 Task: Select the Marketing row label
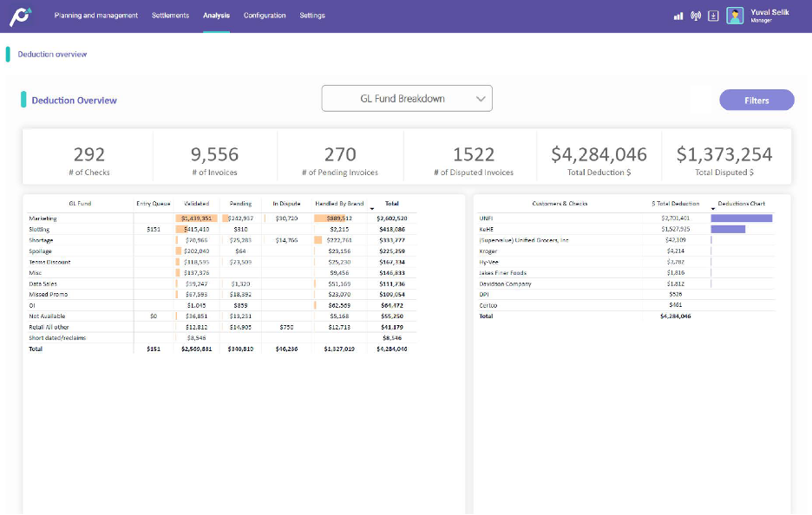tap(43, 218)
